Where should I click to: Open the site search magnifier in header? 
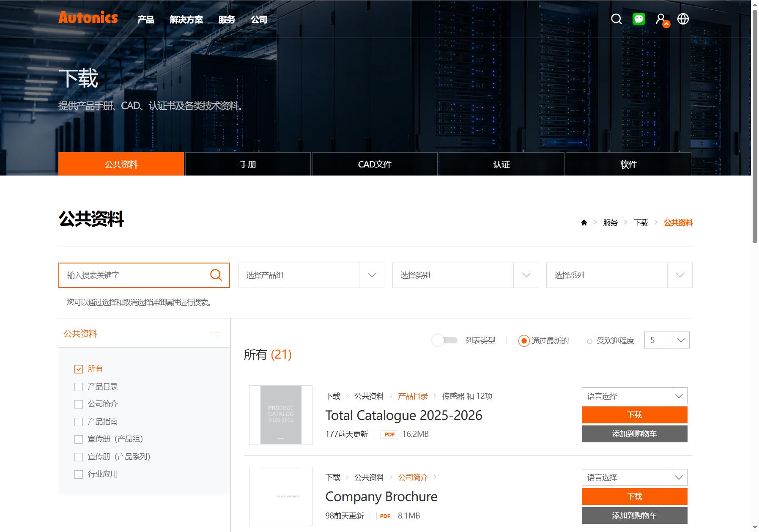point(616,19)
